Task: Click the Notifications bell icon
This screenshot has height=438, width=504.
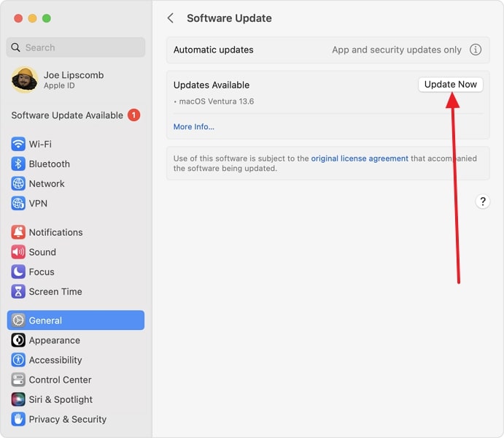Action: tap(18, 232)
